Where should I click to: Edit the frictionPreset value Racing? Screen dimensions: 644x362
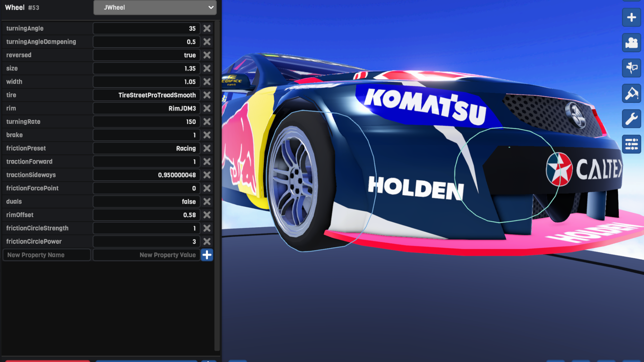[147, 148]
